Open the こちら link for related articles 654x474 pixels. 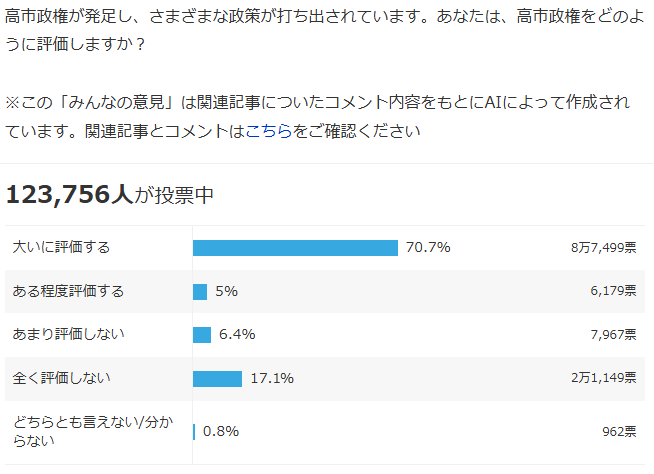click(x=269, y=131)
